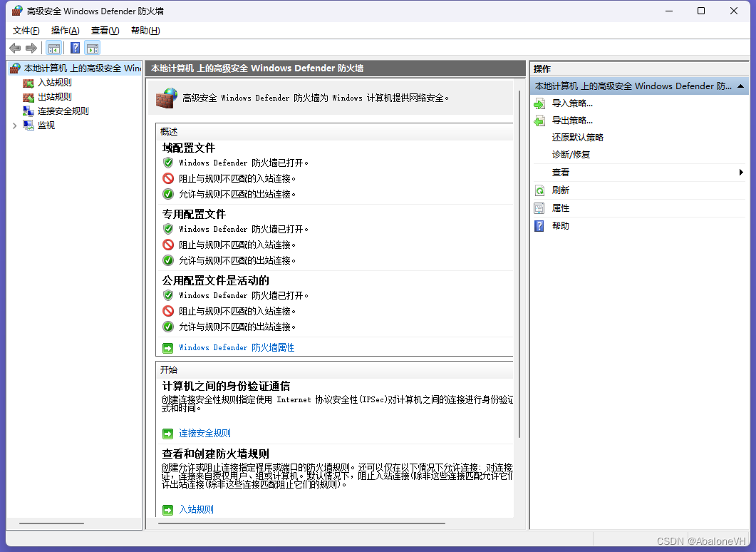Screen dimensions: 756x552
Task: Click the Forward arrow toolbar icon
Action: click(x=31, y=48)
